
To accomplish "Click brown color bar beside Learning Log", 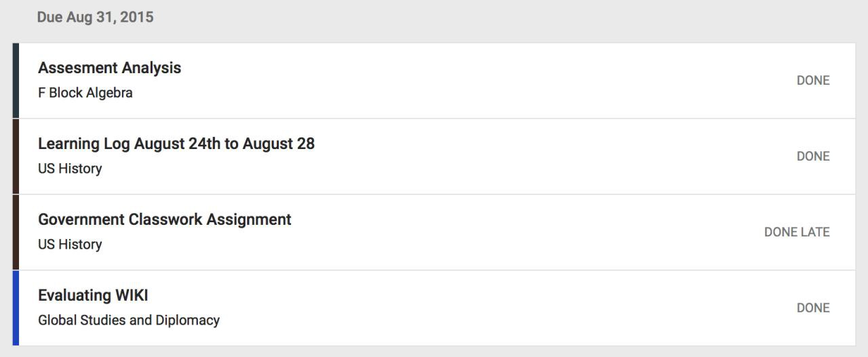I will point(16,156).
